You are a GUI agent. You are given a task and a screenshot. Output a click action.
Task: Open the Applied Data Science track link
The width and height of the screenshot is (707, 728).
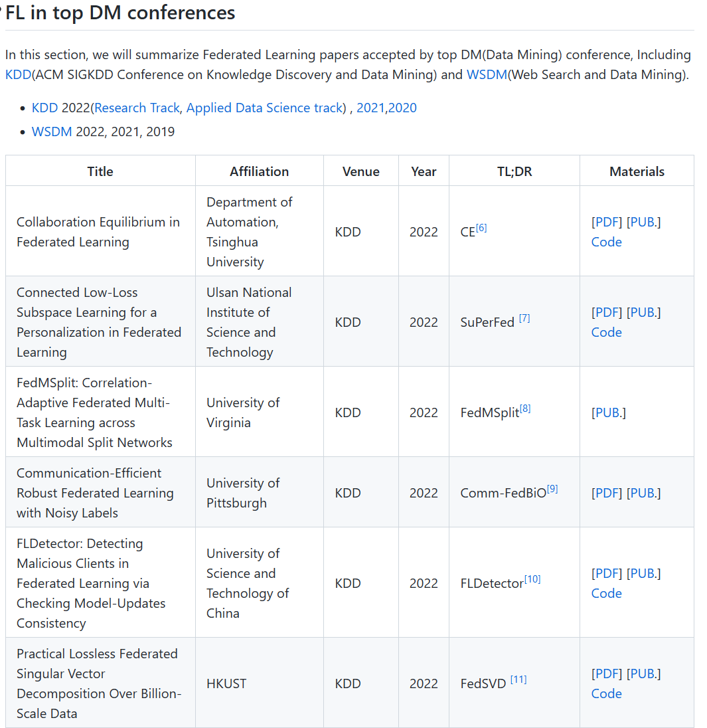(264, 108)
